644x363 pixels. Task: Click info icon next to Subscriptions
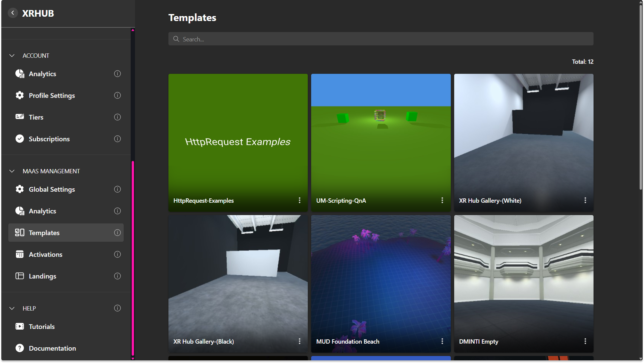[x=117, y=139]
